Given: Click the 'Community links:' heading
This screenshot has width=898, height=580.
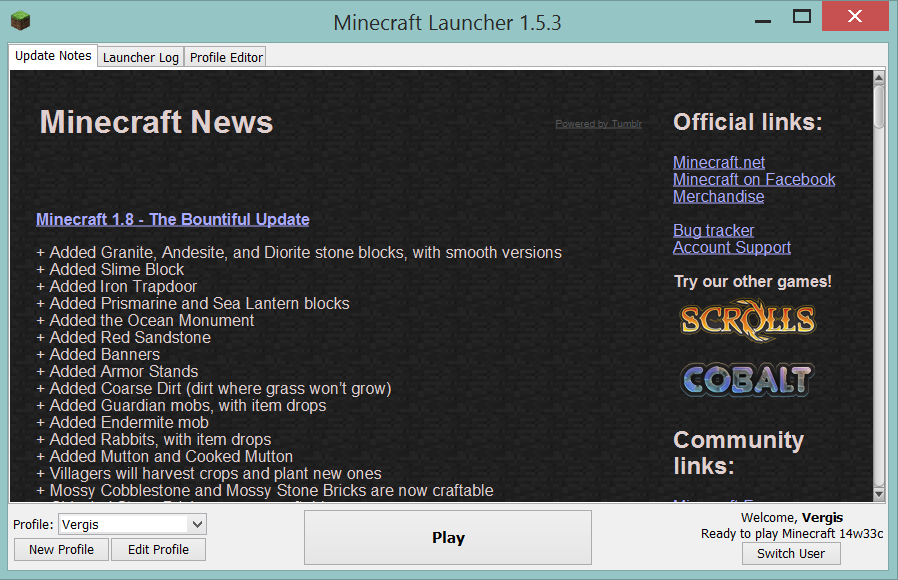Looking at the screenshot, I should [x=739, y=453].
